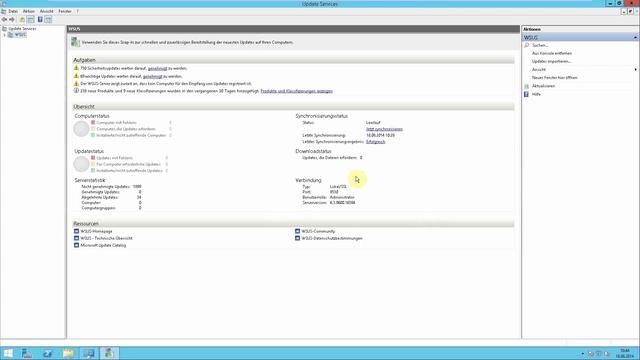
Task: Open the Fenster menu
Action: [x=65, y=11]
